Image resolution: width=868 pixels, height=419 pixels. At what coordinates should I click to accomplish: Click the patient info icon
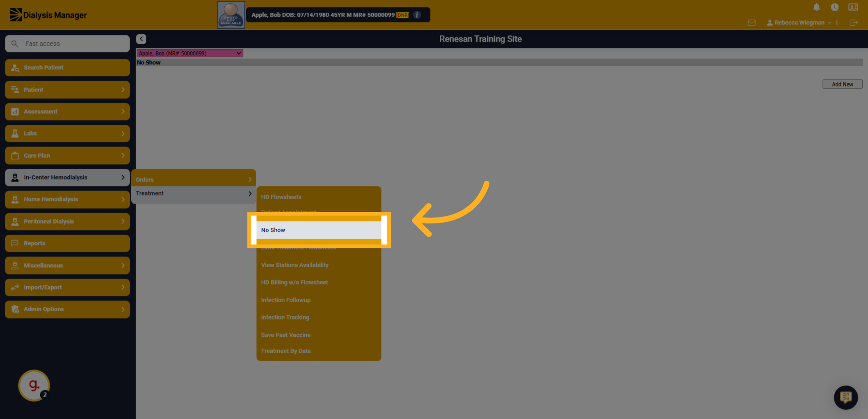click(x=417, y=15)
